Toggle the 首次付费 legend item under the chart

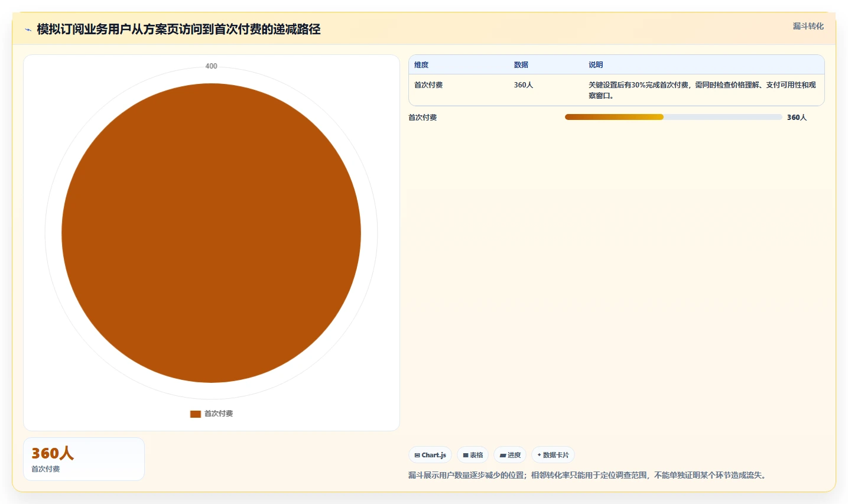[x=212, y=414]
